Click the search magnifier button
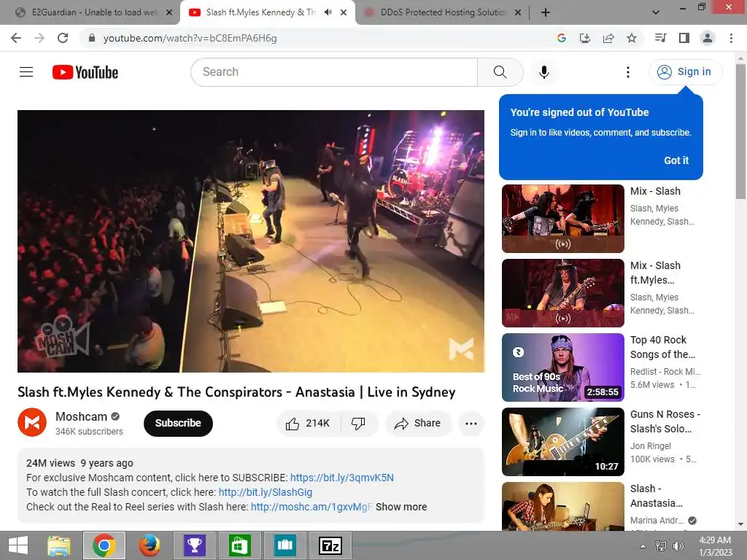The height and width of the screenshot is (560, 747). pyautogui.click(x=500, y=72)
